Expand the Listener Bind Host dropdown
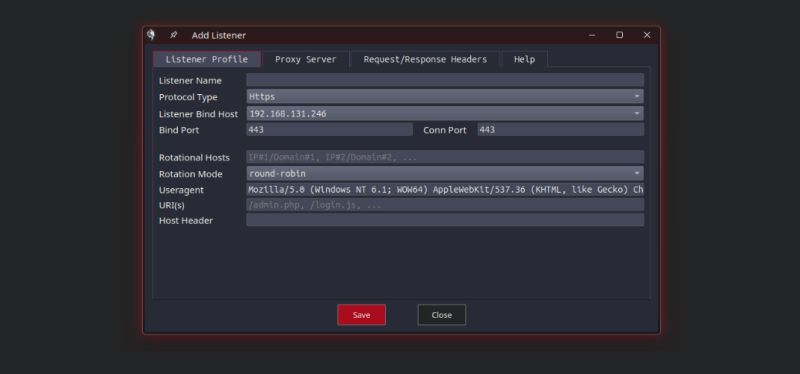Image resolution: width=800 pixels, height=374 pixels. (x=445, y=113)
